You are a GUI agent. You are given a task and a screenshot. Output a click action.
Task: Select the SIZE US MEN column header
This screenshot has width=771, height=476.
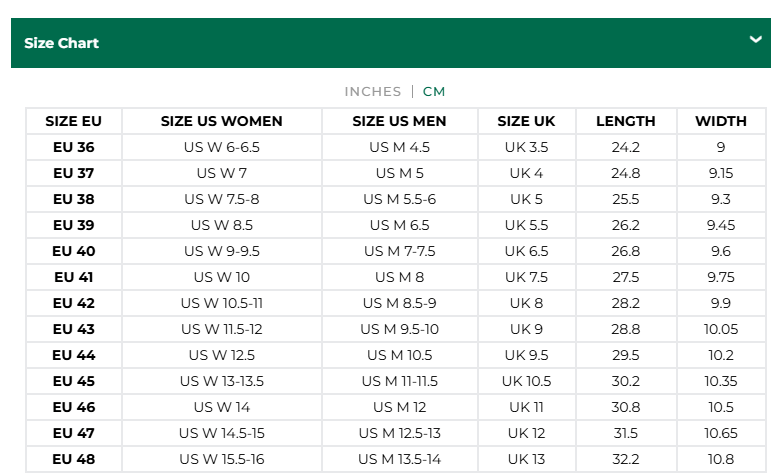pos(399,121)
